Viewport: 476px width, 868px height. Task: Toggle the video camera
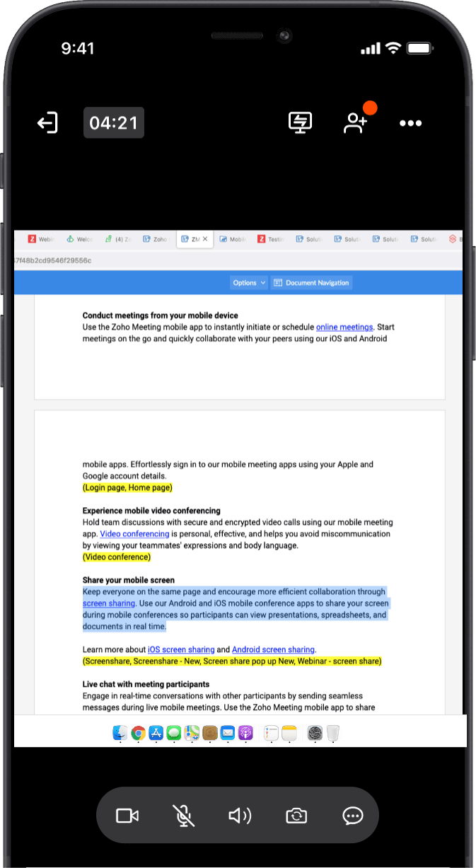127,816
